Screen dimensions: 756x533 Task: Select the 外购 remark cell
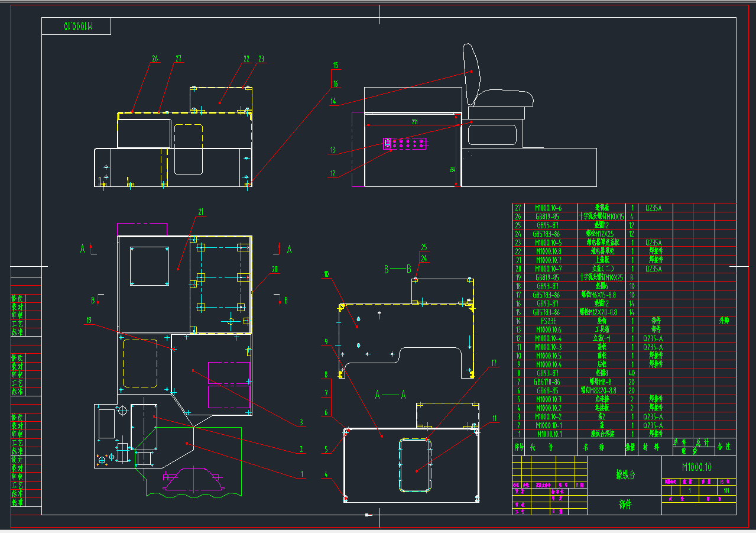pyautogui.click(x=724, y=321)
